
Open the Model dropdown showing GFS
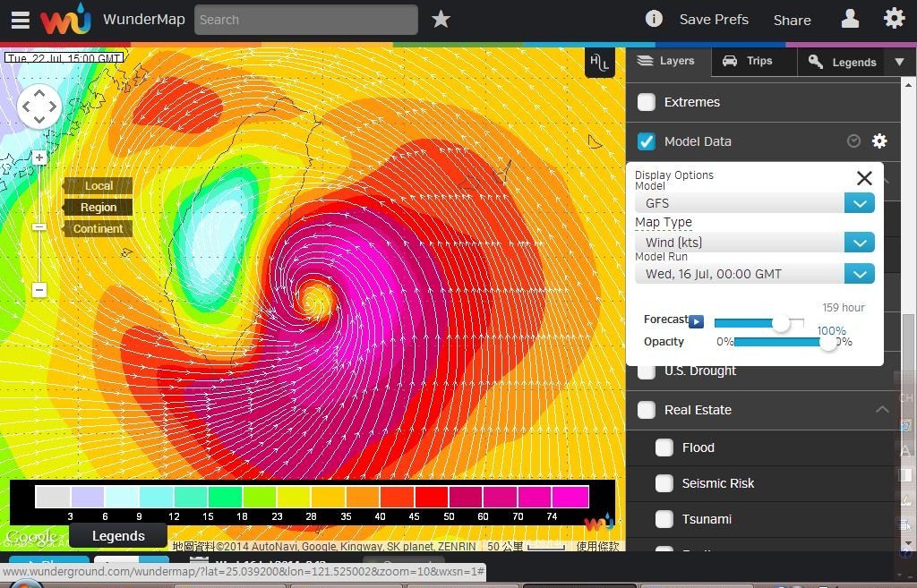point(859,203)
